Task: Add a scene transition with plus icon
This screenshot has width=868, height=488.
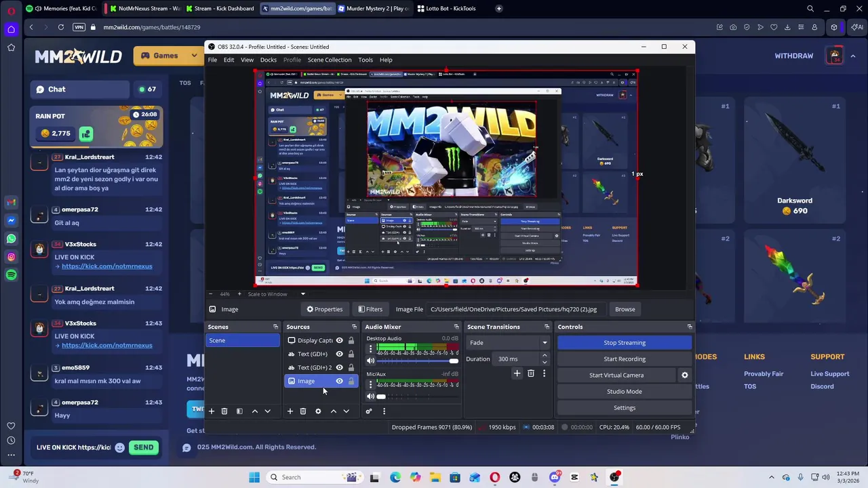Action: (517, 373)
